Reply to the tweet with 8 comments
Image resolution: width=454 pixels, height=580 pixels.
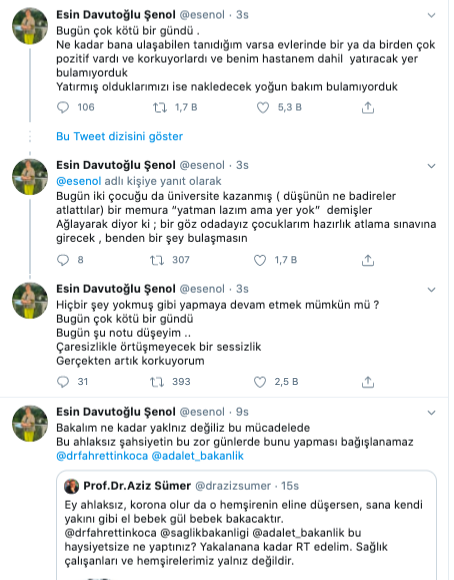(x=63, y=260)
